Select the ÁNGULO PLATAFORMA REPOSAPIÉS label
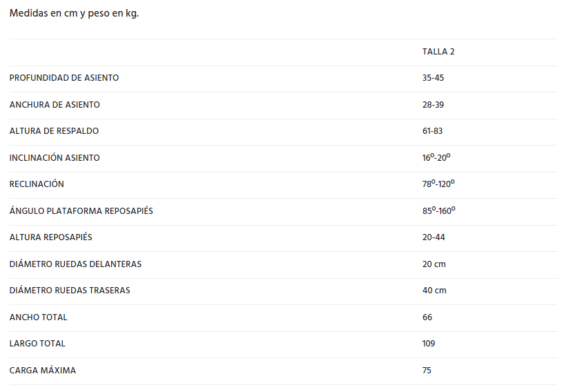 (81, 211)
